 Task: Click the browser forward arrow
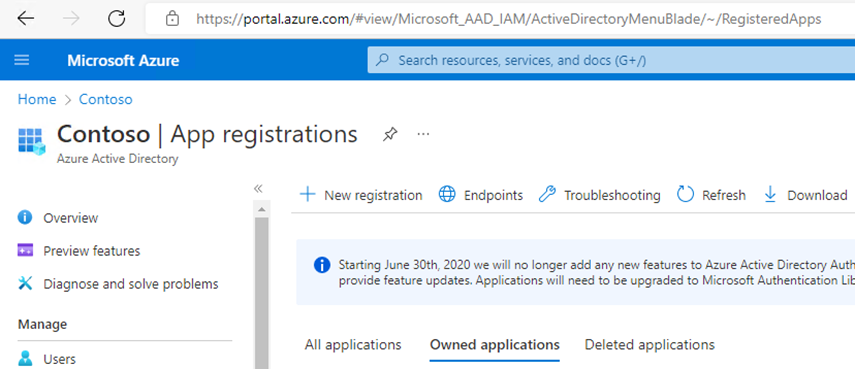click(71, 19)
